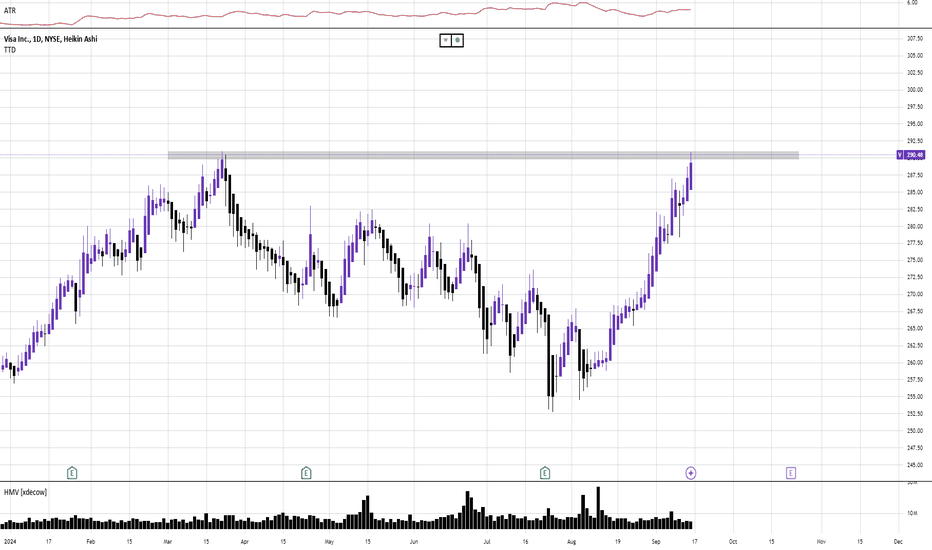
Task: Click the W box icon above the chart
Action: [445, 40]
